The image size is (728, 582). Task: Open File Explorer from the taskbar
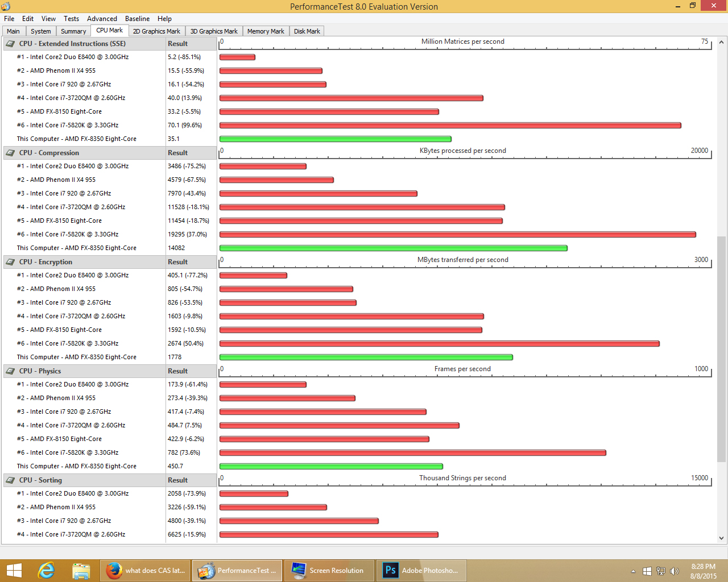[81, 571]
